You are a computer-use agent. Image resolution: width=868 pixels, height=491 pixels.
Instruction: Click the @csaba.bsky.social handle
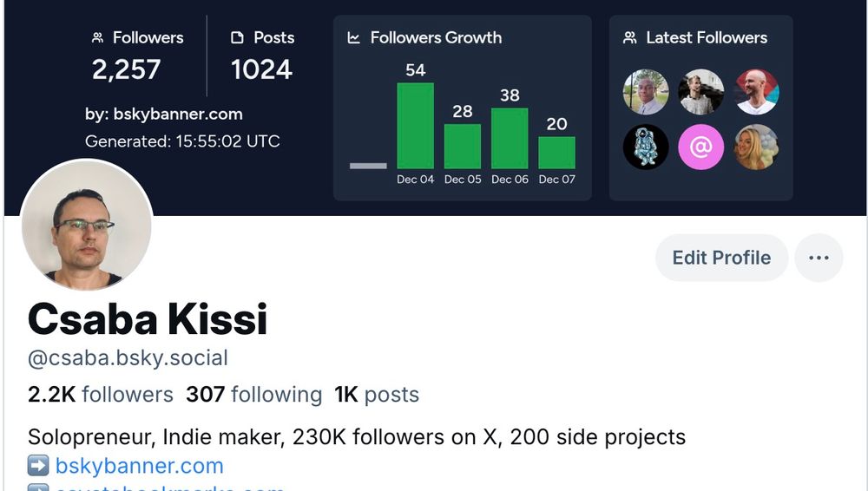point(128,357)
